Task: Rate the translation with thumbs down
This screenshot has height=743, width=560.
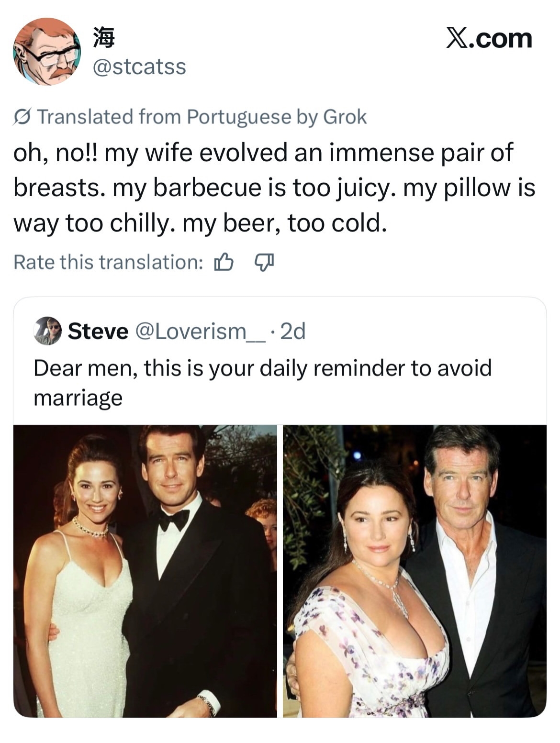Action: pyautogui.click(x=263, y=262)
